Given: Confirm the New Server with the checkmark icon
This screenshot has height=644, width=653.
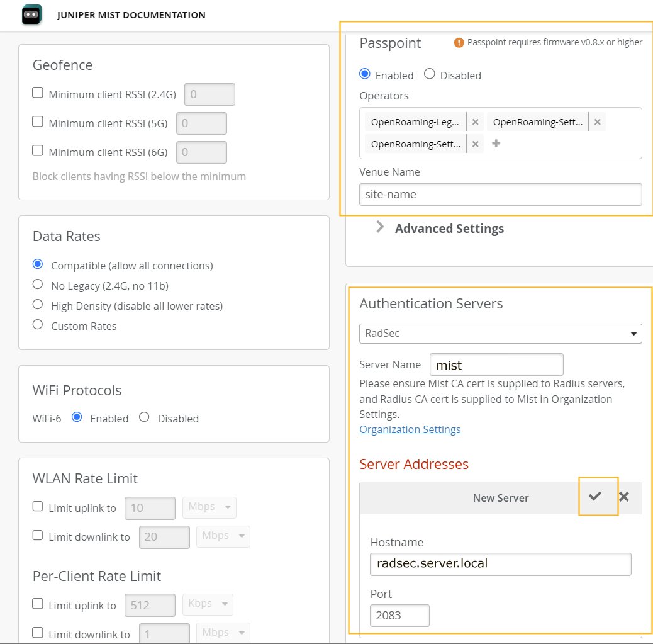Looking at the screenshot, I should (x=595, y=497).
